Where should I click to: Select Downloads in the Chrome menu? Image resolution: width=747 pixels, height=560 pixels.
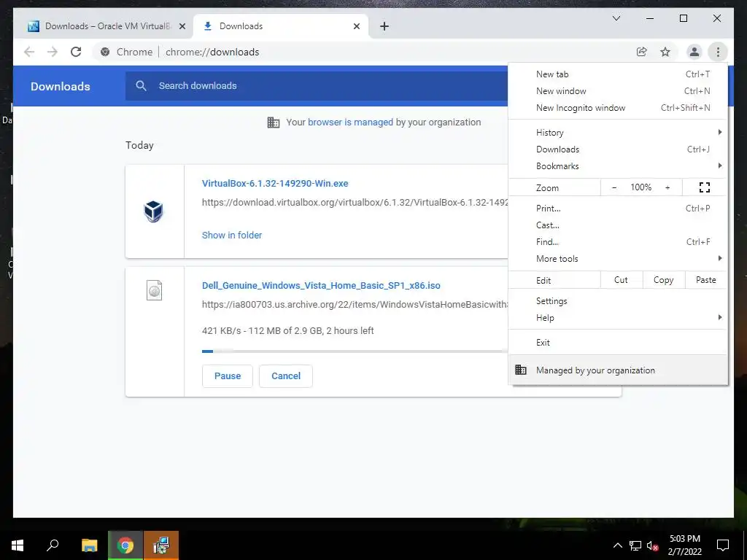click(618, 149)
